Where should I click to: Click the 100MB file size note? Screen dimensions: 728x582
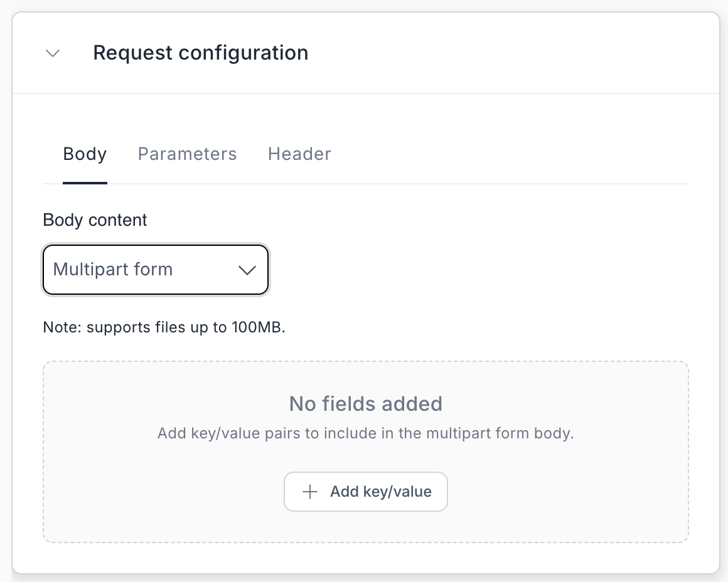coord(164,327)
